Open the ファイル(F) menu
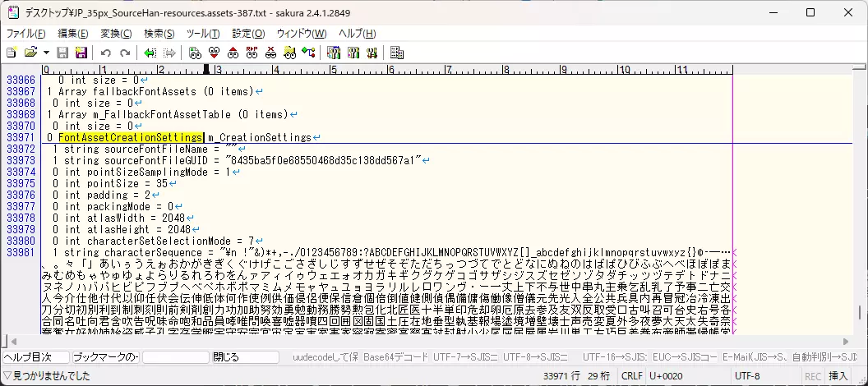 [x=26, y=34]
